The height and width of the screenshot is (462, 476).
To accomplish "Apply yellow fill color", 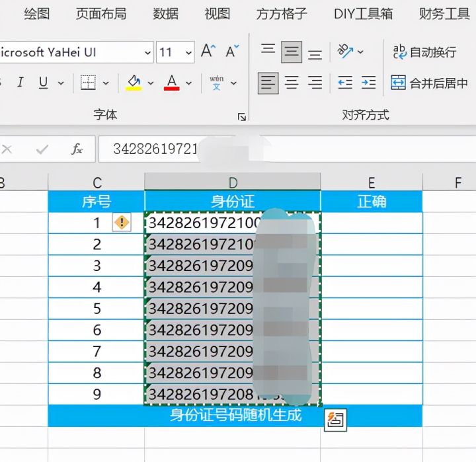I will coord(134,83).
